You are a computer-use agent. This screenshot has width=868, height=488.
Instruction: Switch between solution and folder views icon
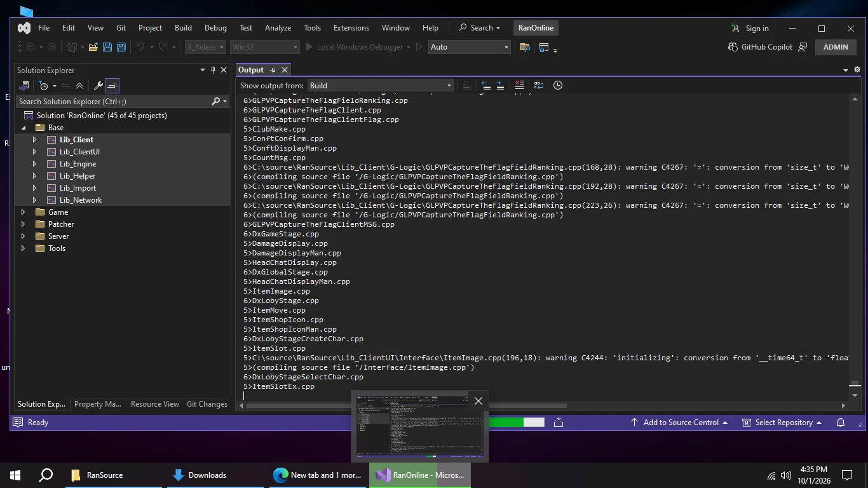[x=25, y=86]
